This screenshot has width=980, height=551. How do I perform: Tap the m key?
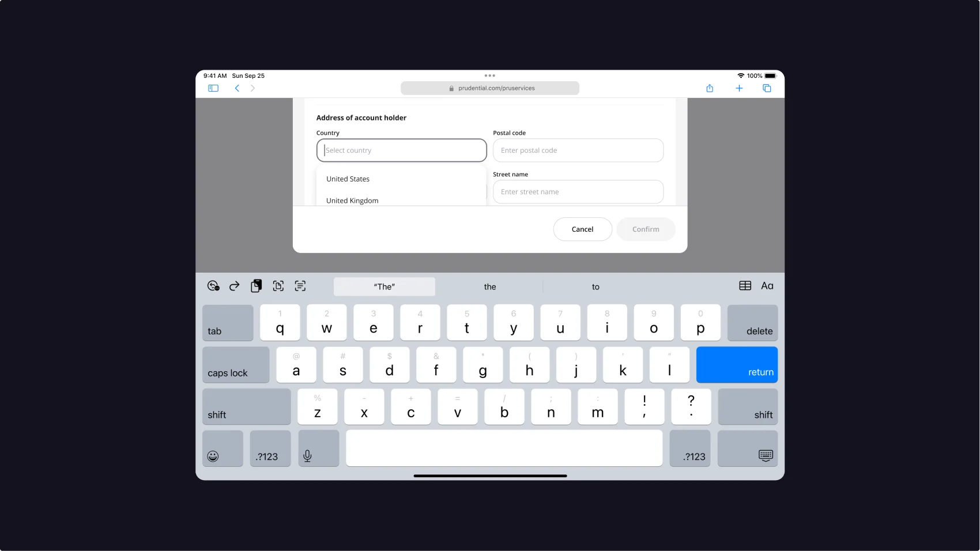598,407
